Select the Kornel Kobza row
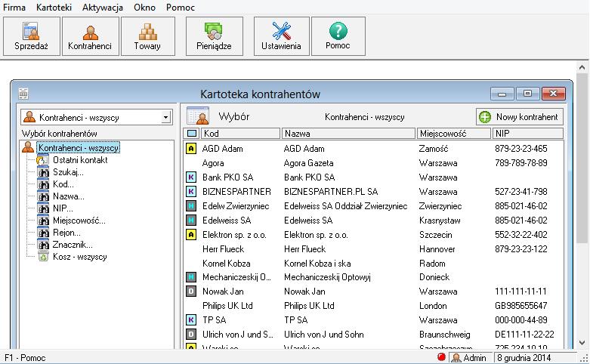Image resolution: width=590 pixels, height=364 pixels. point(373,264)
